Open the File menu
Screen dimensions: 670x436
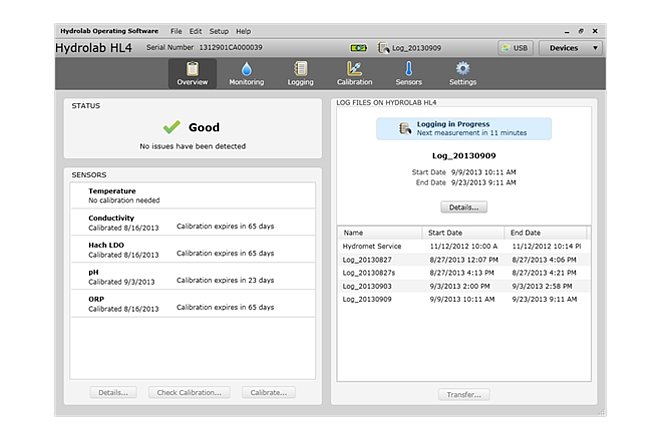click(176, 32)
